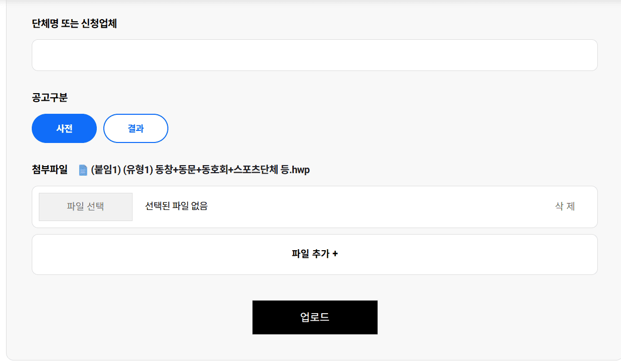The image size is (621, 364).
Task: Select the 사전 announcement type
Action: click(x=64, y=128)
